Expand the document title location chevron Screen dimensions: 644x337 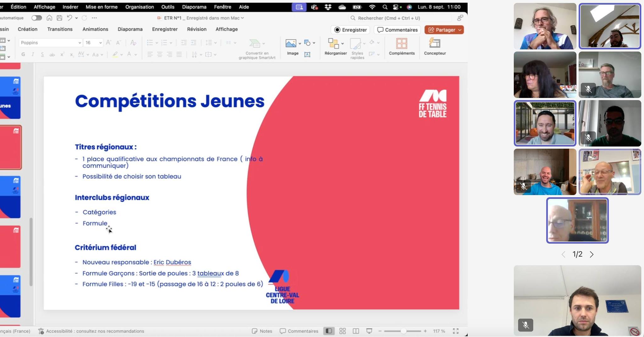[x=242, y=18]
